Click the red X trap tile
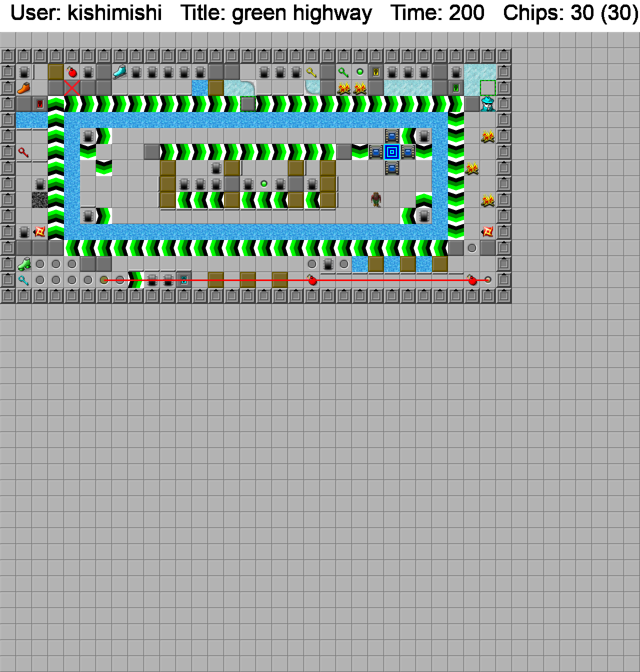This screenshot has height=672, width=640. point(72,88)
